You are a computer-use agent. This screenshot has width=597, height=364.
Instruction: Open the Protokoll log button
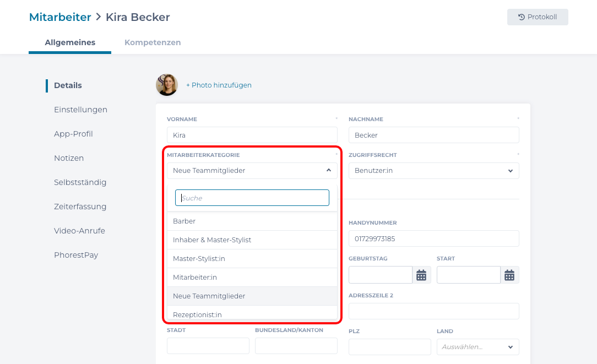[x=538, y=17]
